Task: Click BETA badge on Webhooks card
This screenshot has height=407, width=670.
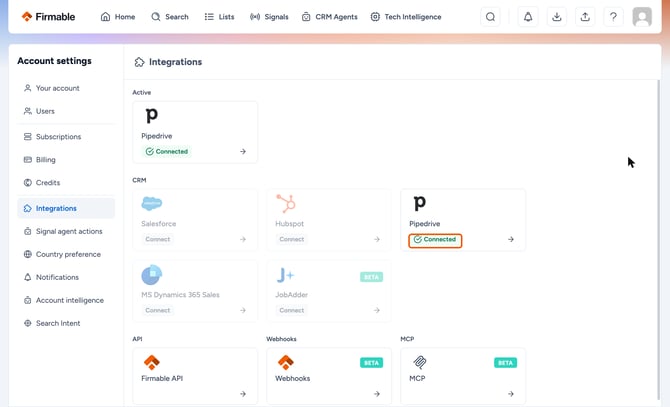Action: click(371, 363)
